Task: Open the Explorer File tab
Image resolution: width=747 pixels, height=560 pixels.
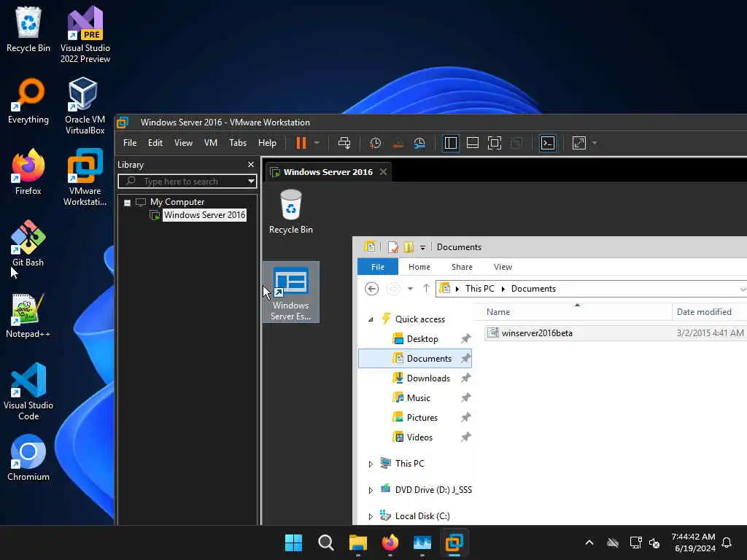Action: (x=378, y=267)
